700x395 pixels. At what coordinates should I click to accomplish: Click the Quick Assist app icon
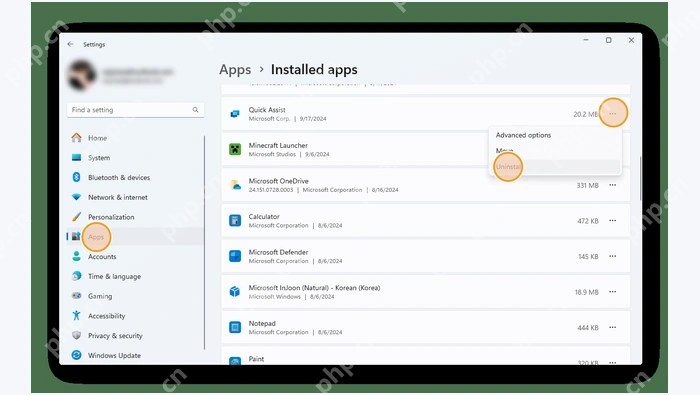(x=235, y=114)
